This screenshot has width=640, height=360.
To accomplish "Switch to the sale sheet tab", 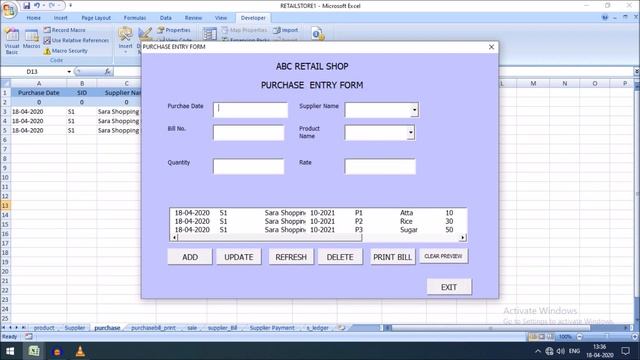I will pos(192,328).
